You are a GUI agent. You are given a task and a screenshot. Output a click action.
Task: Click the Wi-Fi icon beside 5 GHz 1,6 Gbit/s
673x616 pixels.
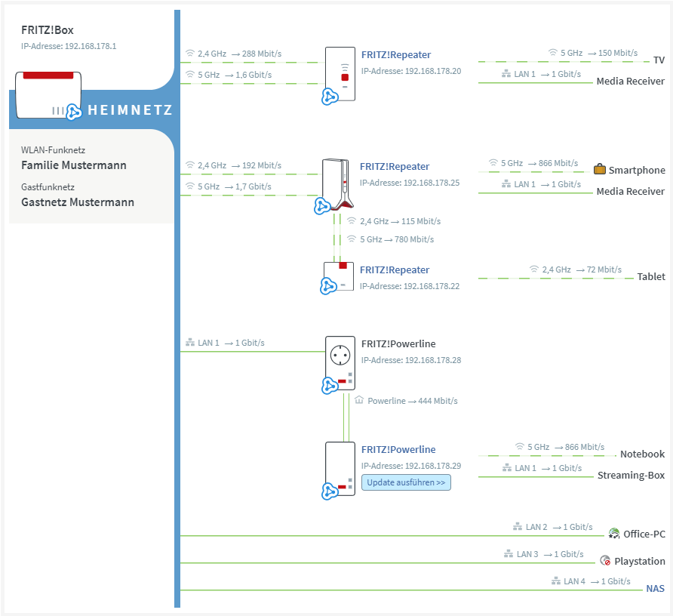[189, 74]
